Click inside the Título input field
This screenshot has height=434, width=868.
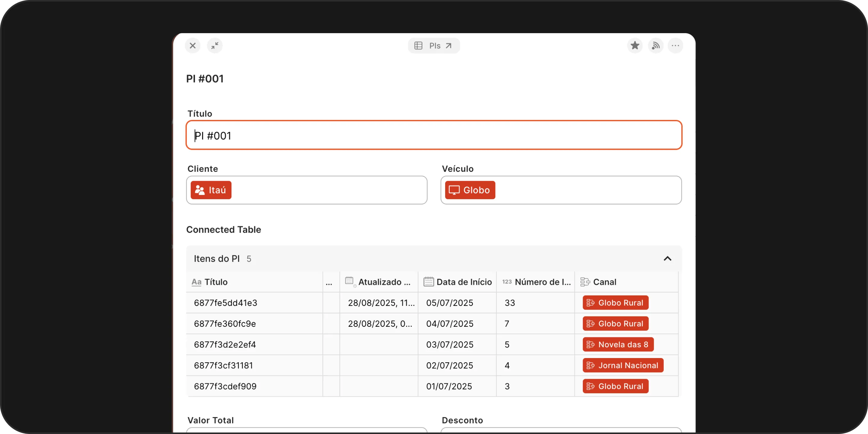[x=434, y=135]
